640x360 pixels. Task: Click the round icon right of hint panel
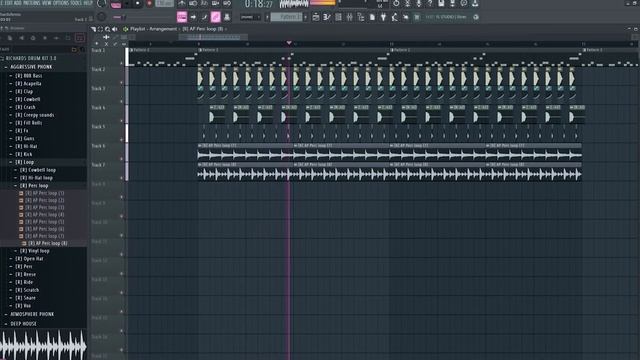point(476,17)
